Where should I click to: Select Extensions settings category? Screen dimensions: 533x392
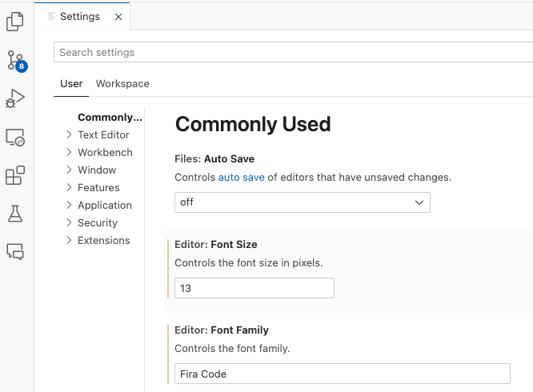point(104,241)
